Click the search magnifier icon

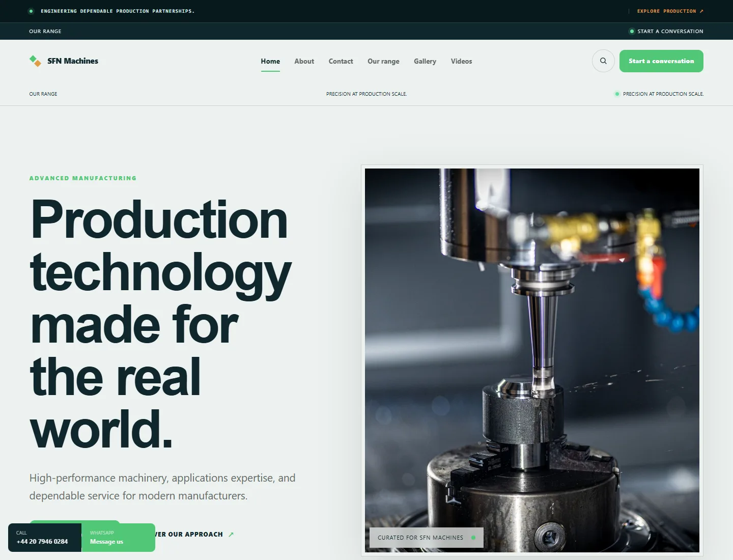(x=603, y=61)
